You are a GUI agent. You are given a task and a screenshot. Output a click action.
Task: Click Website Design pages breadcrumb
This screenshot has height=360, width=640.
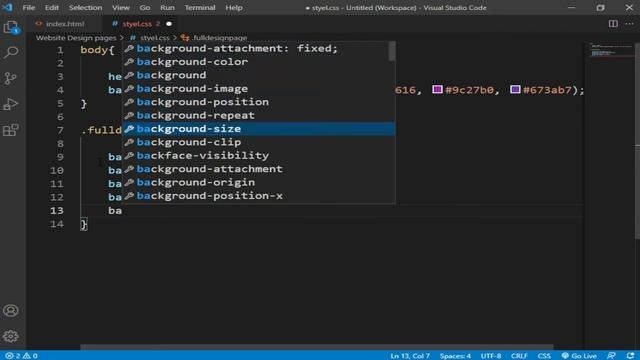tap(76, 38)
